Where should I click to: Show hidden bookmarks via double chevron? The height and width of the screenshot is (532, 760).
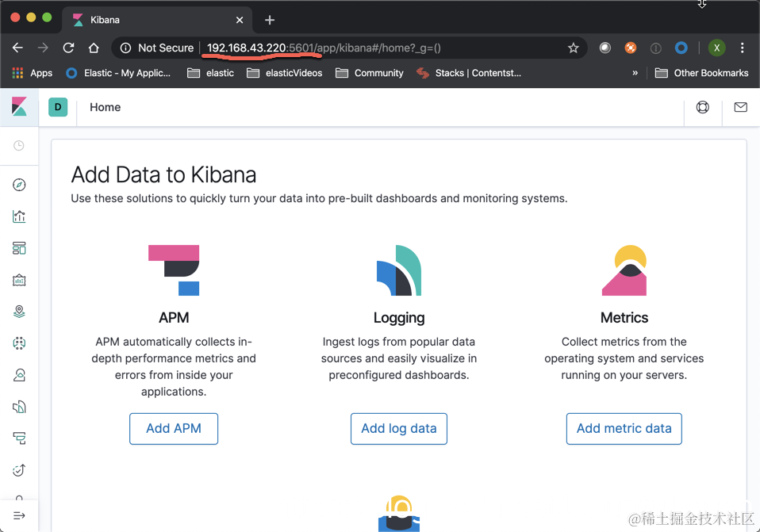[x=635, y=73]
